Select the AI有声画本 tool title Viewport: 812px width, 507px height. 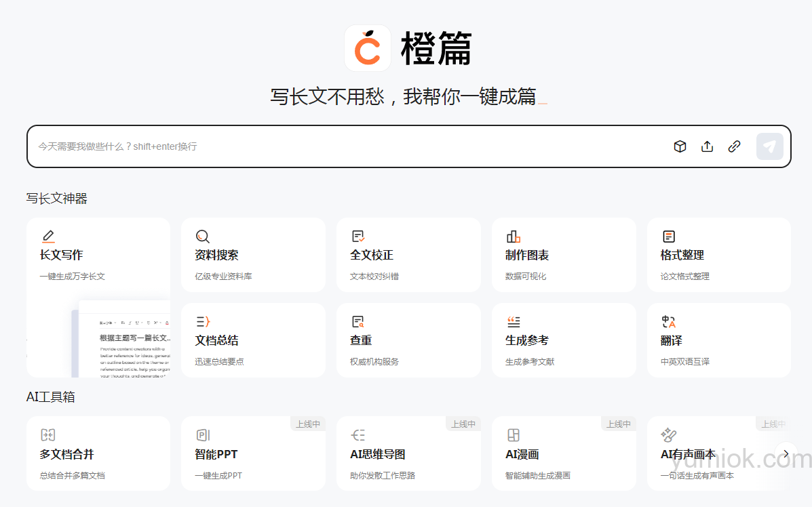pos(689,454)
